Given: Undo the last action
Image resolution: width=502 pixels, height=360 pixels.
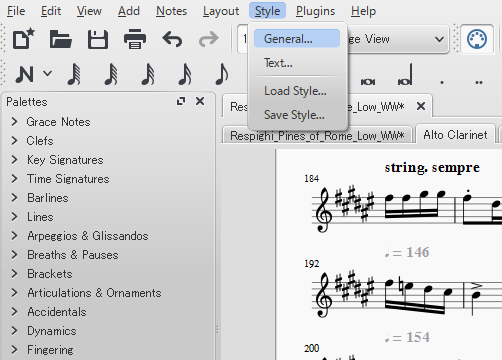Looking at the screenshot, I should [172, 39].
